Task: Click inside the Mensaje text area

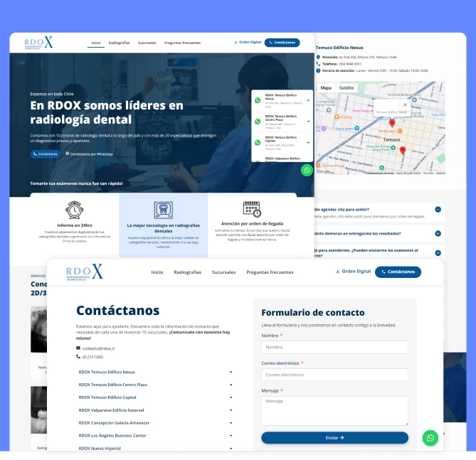Action: (334, 410)
